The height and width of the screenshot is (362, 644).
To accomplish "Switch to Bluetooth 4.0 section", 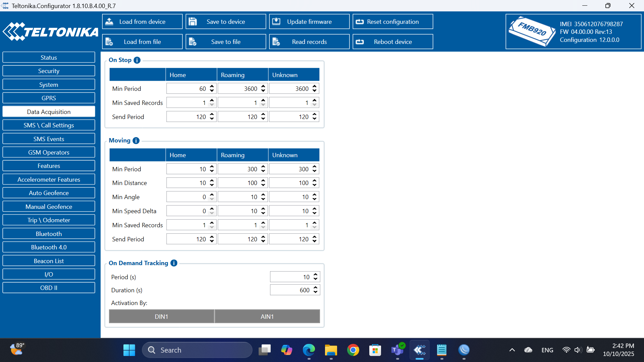I will (x=49, y=247).
